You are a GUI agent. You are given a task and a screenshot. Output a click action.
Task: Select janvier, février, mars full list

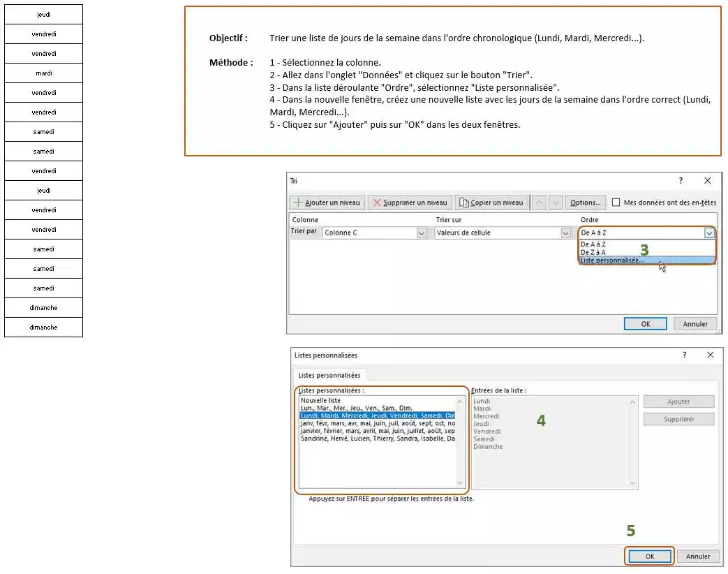point(378,430)
